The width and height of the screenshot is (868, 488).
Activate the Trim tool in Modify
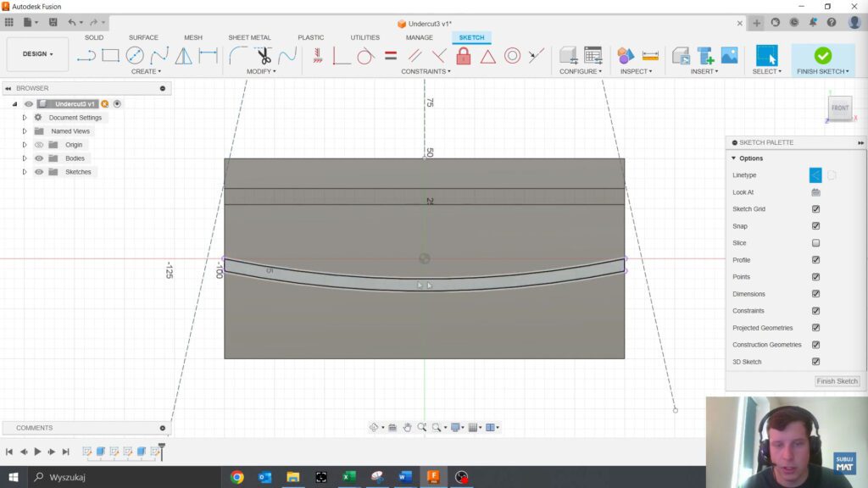pyautogui.click(x=263, y=57)
